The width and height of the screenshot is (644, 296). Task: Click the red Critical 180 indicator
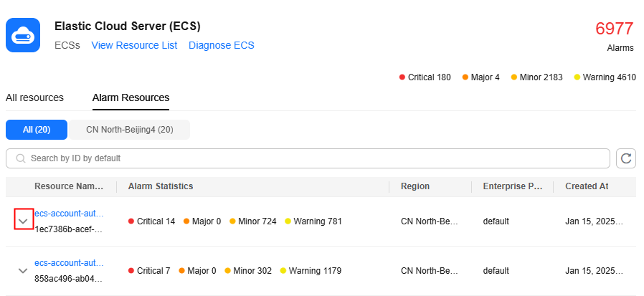point(425,77)
